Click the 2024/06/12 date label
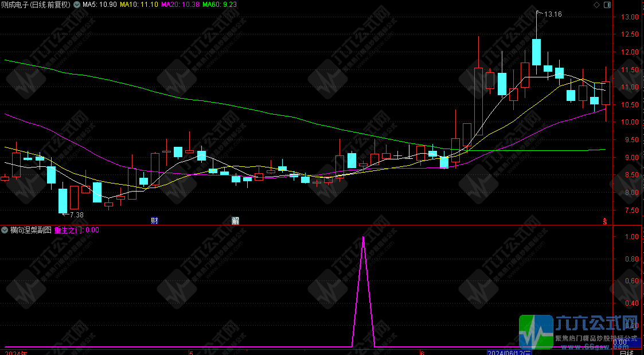This screenshot has width=644, height=355. click(510, 352)
